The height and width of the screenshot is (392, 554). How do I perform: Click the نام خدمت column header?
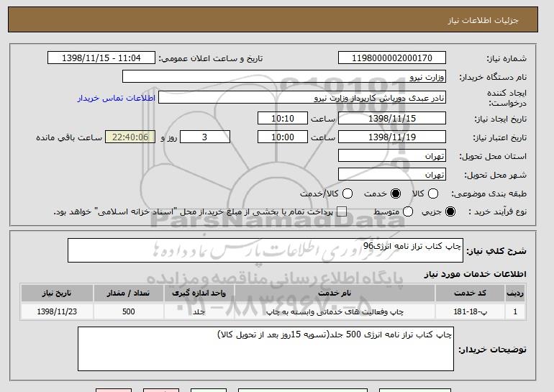[x=335, y=293]
